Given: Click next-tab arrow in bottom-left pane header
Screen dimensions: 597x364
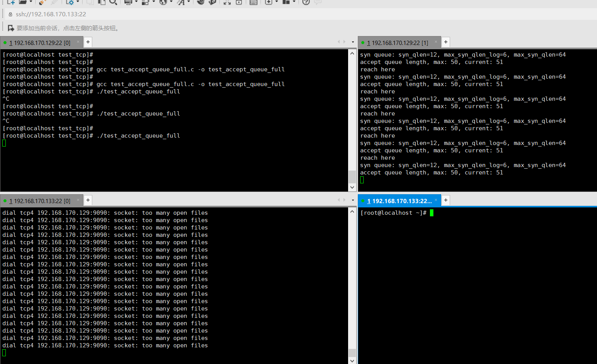Looking at the screenshot, I should click(x=344, y=200).
